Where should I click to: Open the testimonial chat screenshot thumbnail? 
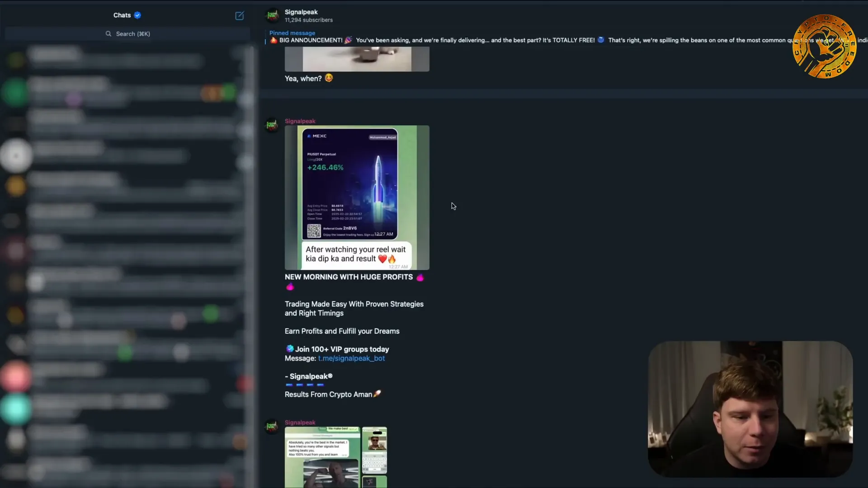coord(322,457)
